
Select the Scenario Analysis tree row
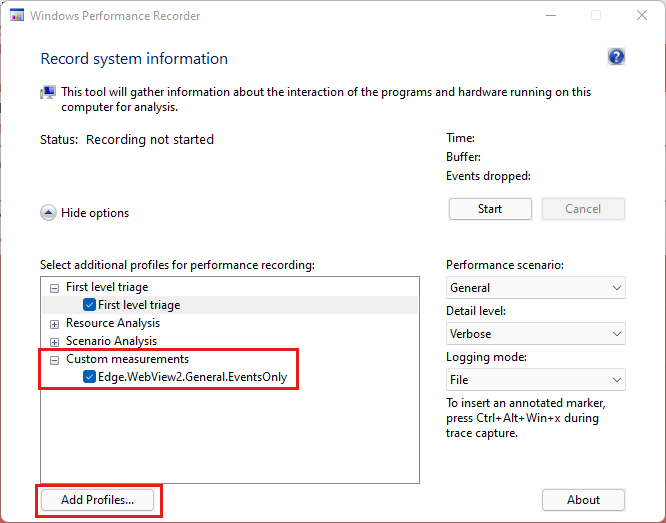coord(111,341)
